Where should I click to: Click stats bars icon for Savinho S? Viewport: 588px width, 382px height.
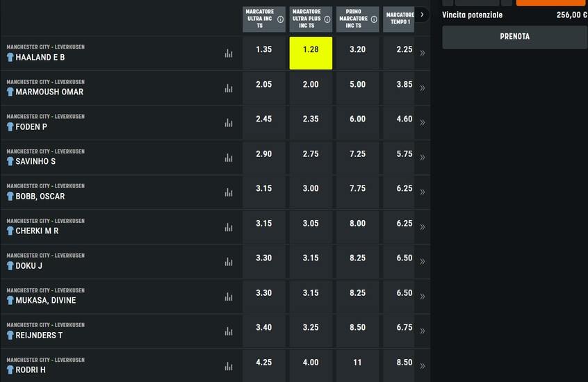pos(229,158)
